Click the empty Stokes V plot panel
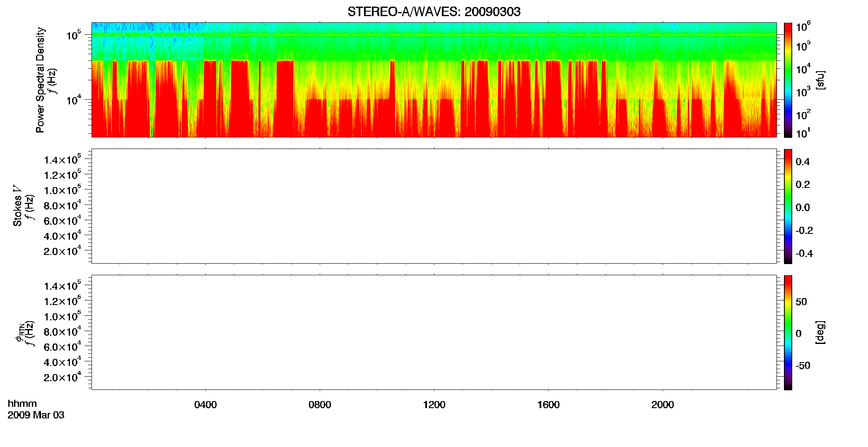The height and width of the screenshot is (447, 868). coord(434,206)
